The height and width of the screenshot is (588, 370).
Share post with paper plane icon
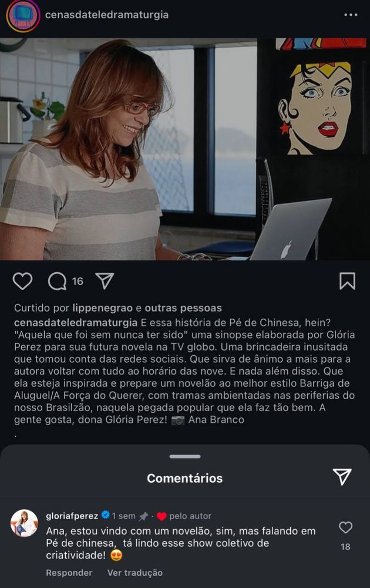105,281
